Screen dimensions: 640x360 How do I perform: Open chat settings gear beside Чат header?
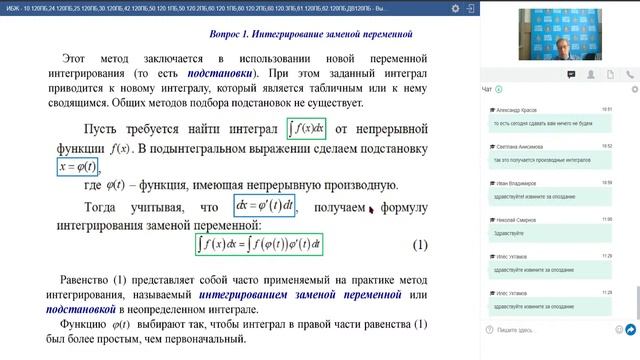635,89
